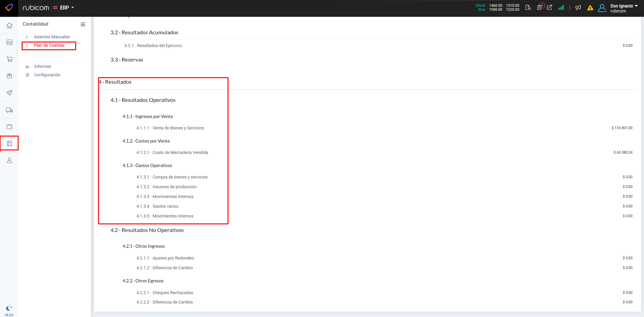Collapse the Contabilidad menu with hamburger icon

tap(83, 24)
